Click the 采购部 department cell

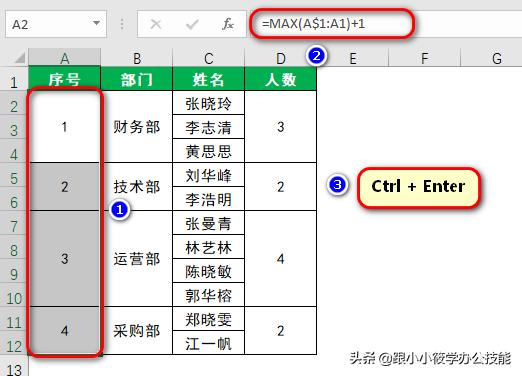[137, 331]
